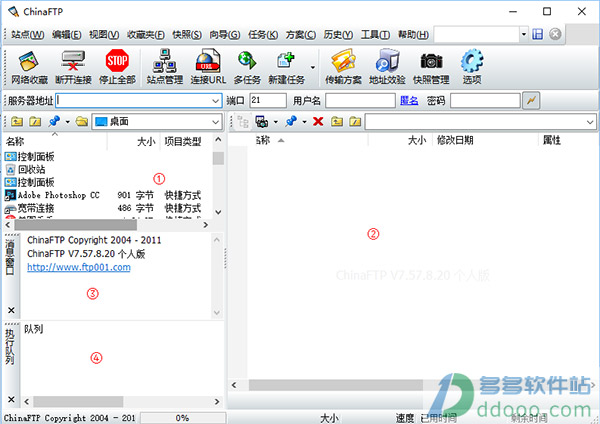Select 回收站 in local list
This screenshot has width=600, height=424.
(x=25, y=169)
